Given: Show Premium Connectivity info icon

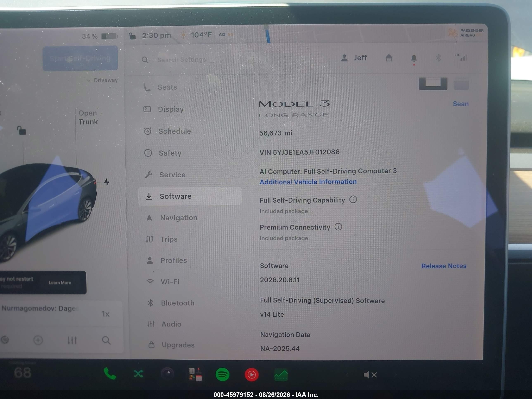Looking at the screenshot, I should [x=338, y=227].
